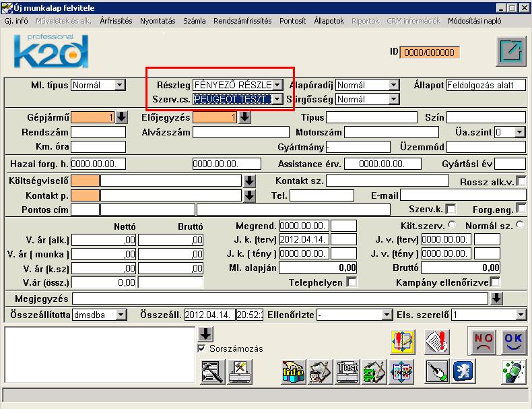Click the Test printer icon
Screen dimensions: 532x409
[347, 372]
